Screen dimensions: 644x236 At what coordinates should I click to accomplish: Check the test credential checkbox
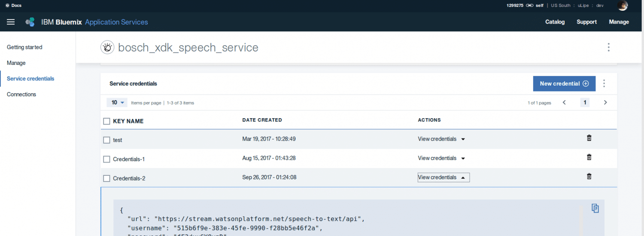[x=107, y=140]
